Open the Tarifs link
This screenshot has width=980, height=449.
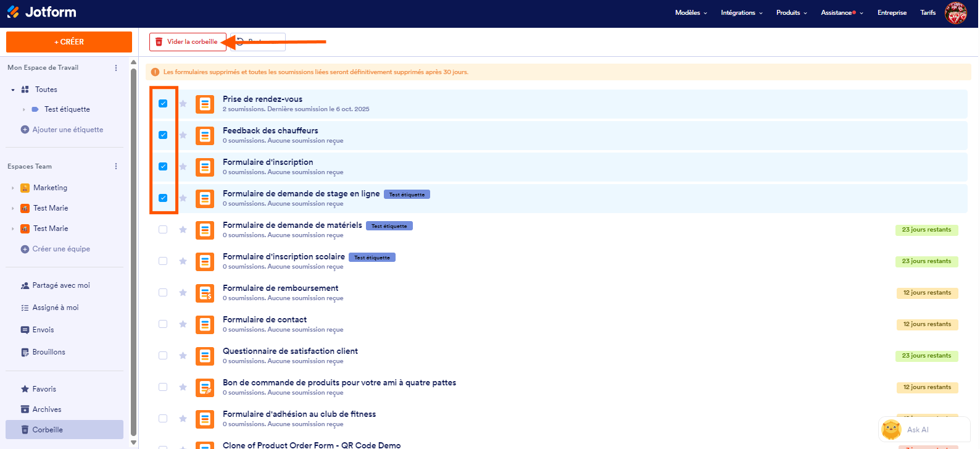[x=928, y=13]
